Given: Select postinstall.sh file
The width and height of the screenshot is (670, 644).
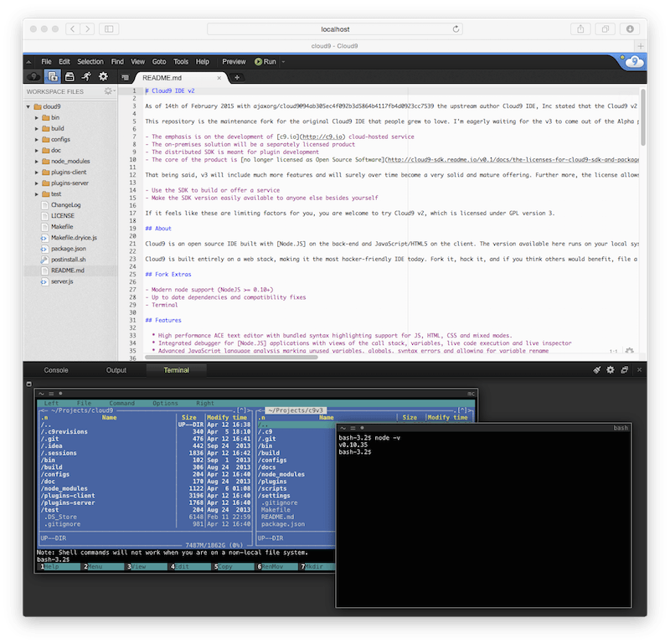Looking at the screenshot, I should click(69, 260).
